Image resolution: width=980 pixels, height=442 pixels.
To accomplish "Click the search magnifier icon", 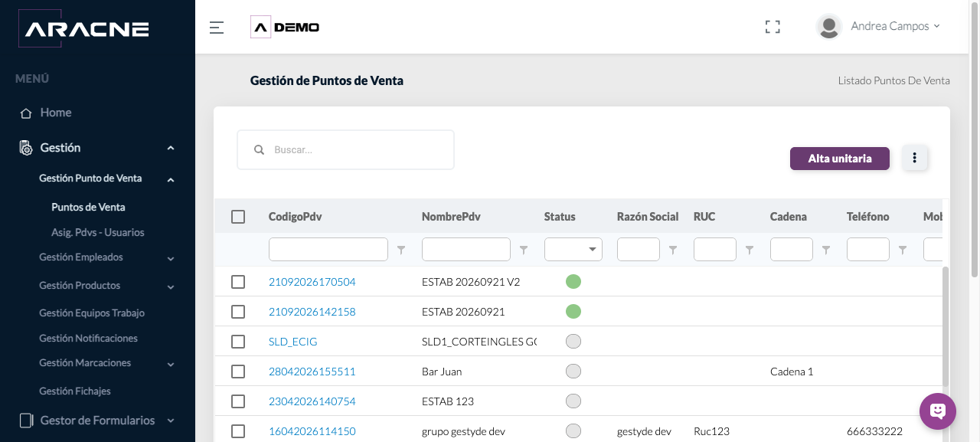I will point(259,150).
